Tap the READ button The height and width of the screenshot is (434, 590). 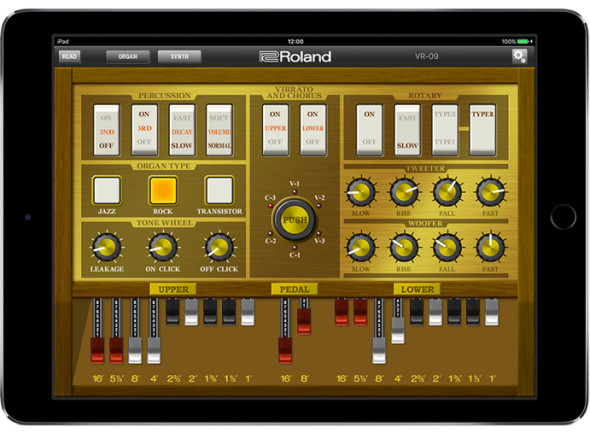(69, 56)
